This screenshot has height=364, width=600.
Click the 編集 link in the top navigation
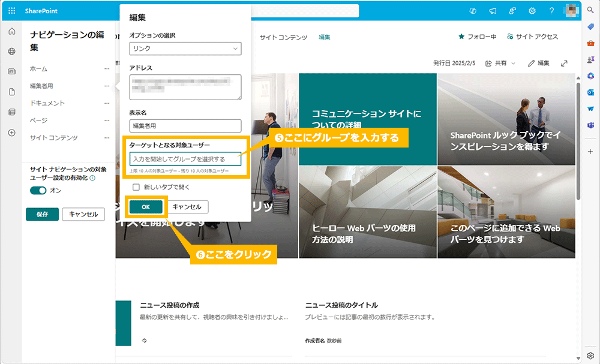point(325,37)
